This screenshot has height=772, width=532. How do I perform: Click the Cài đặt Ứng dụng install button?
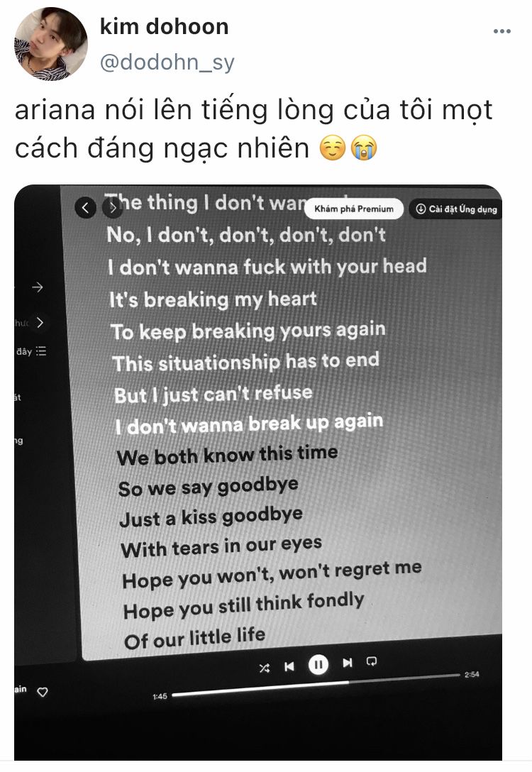tap(456, 209)
